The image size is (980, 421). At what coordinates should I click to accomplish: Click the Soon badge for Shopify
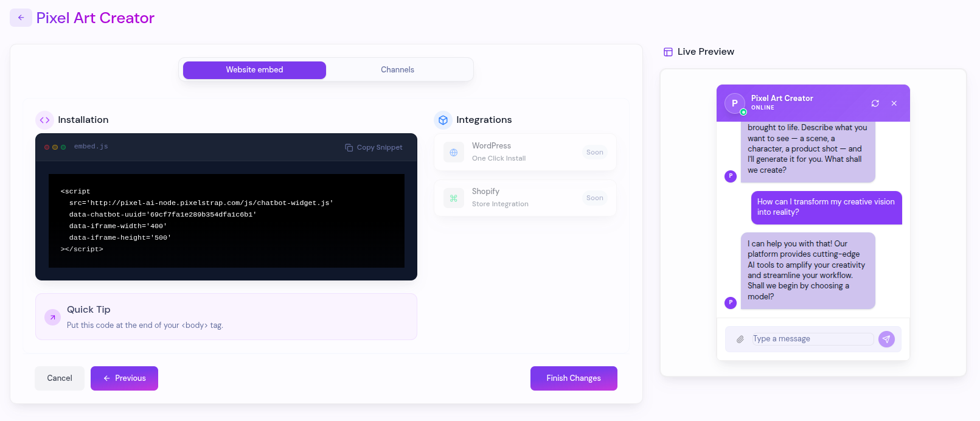(595, 198)
